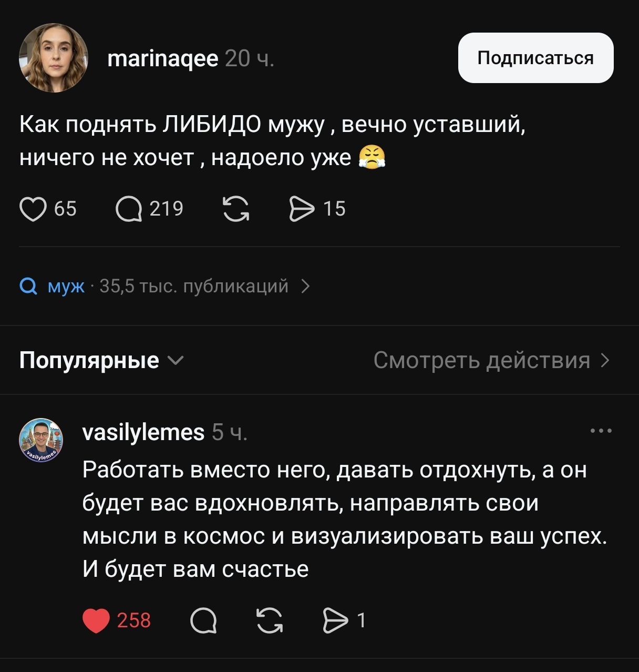Open comments on marinaqee's post

click(129, 209)
